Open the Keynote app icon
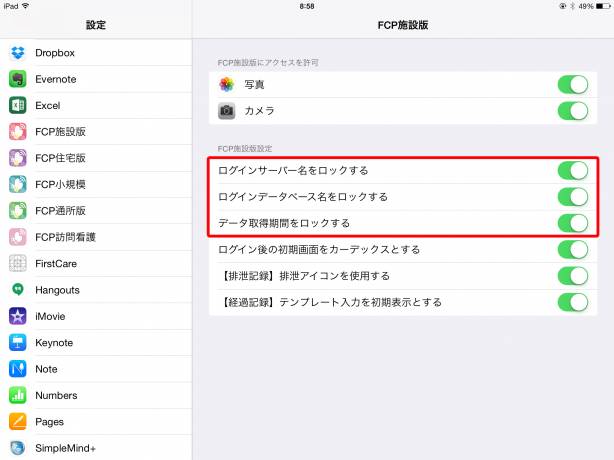 tap(17, 342)
